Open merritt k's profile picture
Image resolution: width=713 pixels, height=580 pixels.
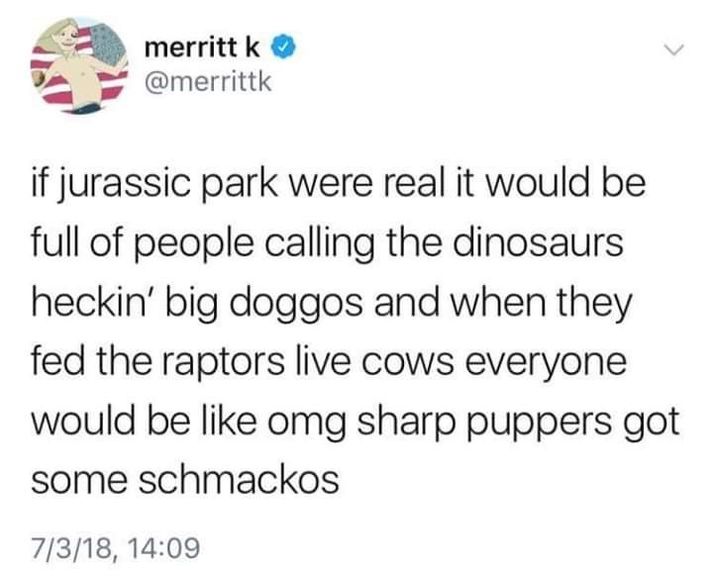point(80,65)
